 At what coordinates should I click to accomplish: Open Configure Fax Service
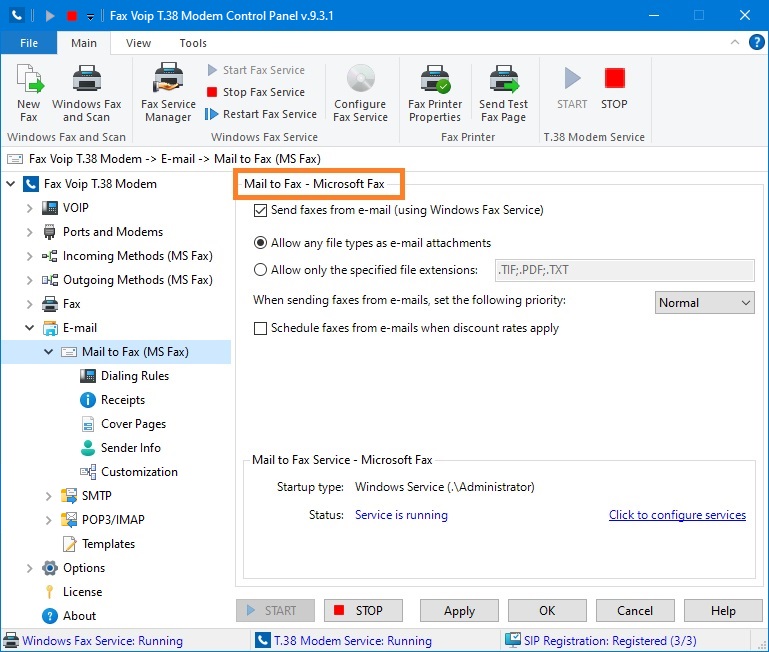point(360,93)
